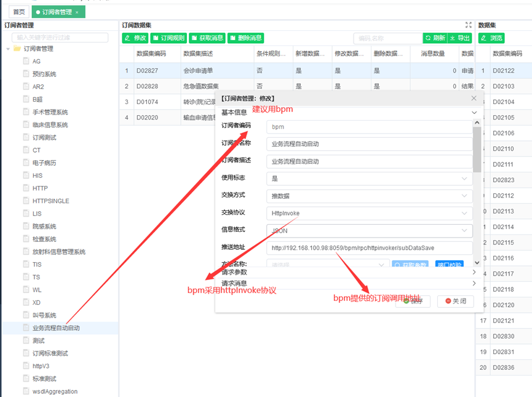Click the 推送地址 URL field
The image size is (532, 397).
369,248
